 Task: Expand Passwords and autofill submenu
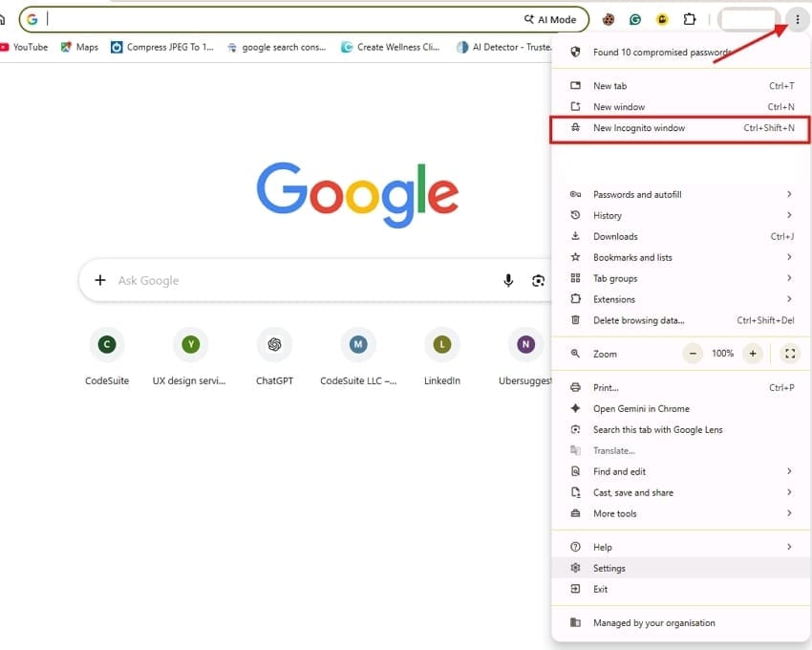[x=680, y=194]
